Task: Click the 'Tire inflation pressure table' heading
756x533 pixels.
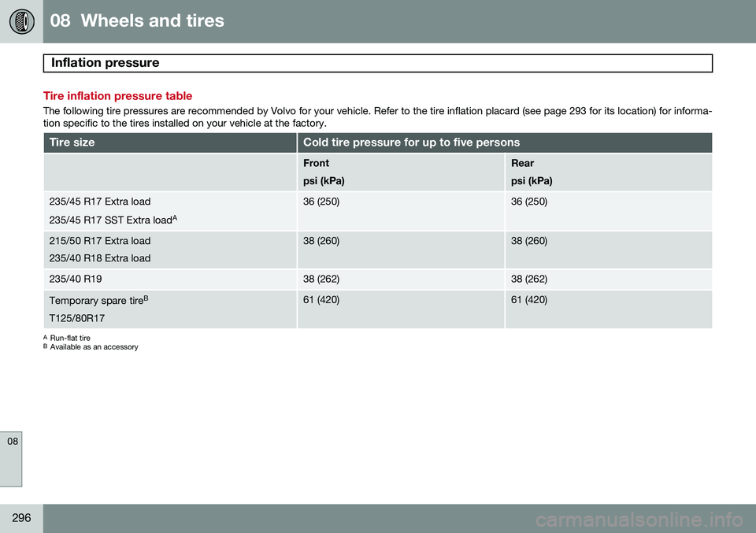Action: click(x=117, y=95)
